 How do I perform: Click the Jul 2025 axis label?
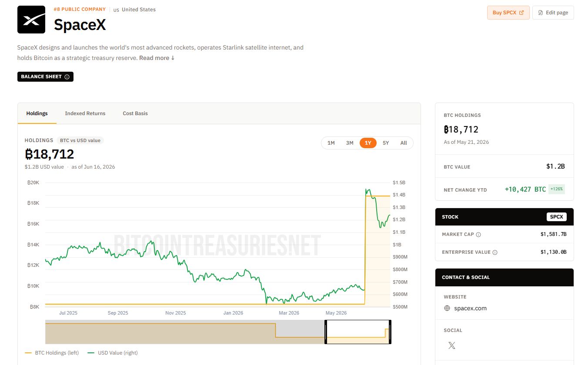(68, 313)
